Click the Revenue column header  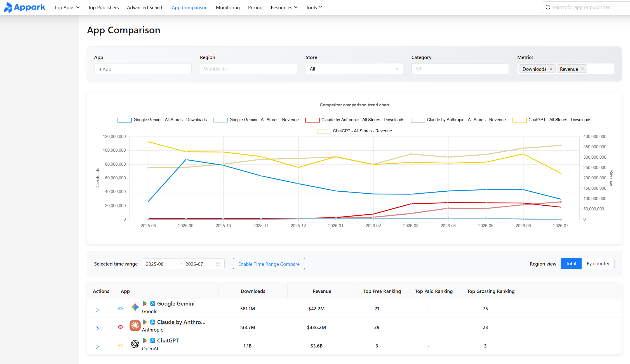[322, 291]
